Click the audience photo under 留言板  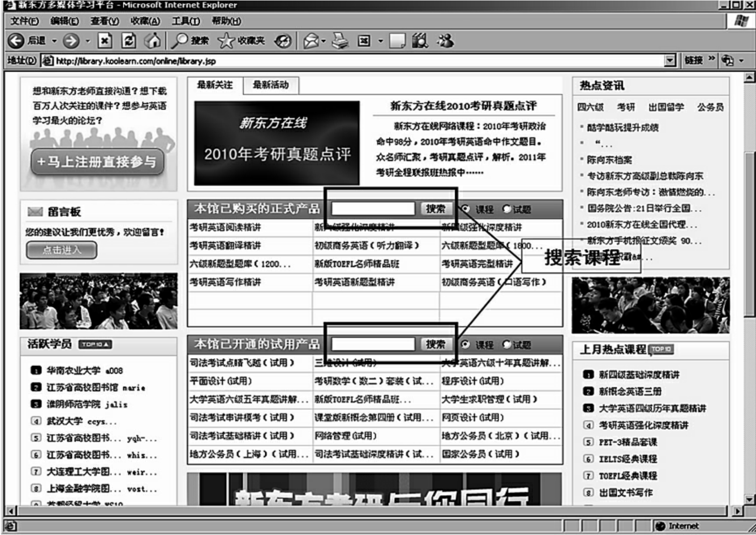(x=98, y=301)
